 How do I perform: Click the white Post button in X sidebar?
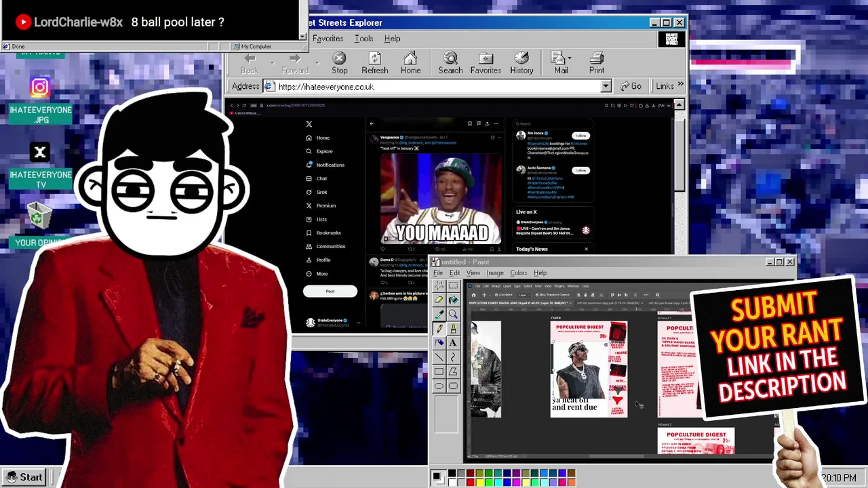(x=330, y=291)
